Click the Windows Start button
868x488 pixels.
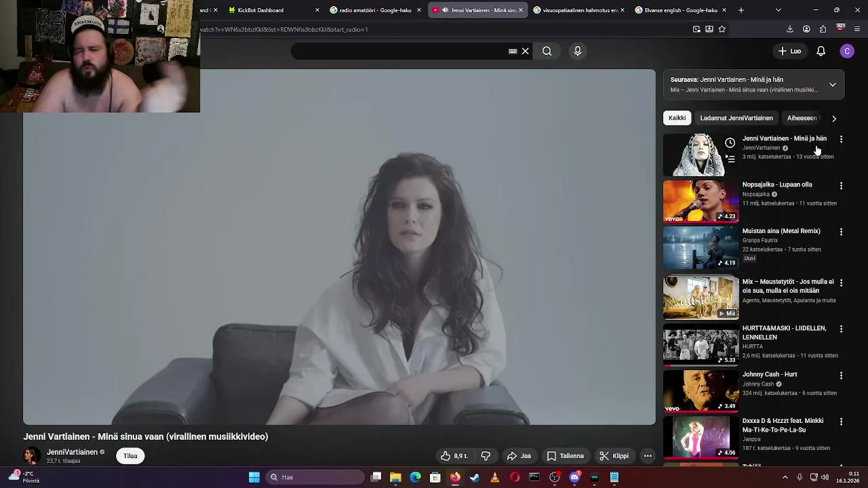(x=254, y=477)
